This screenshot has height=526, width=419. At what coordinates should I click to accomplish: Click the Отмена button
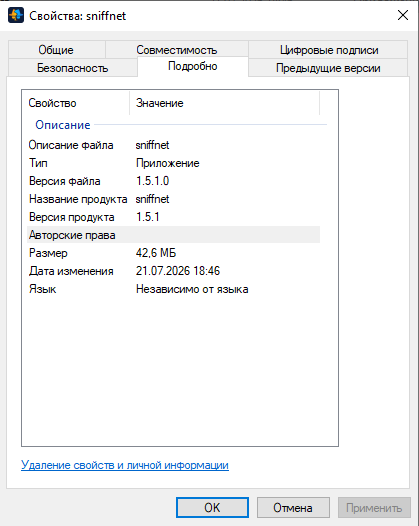click(293, 508)
